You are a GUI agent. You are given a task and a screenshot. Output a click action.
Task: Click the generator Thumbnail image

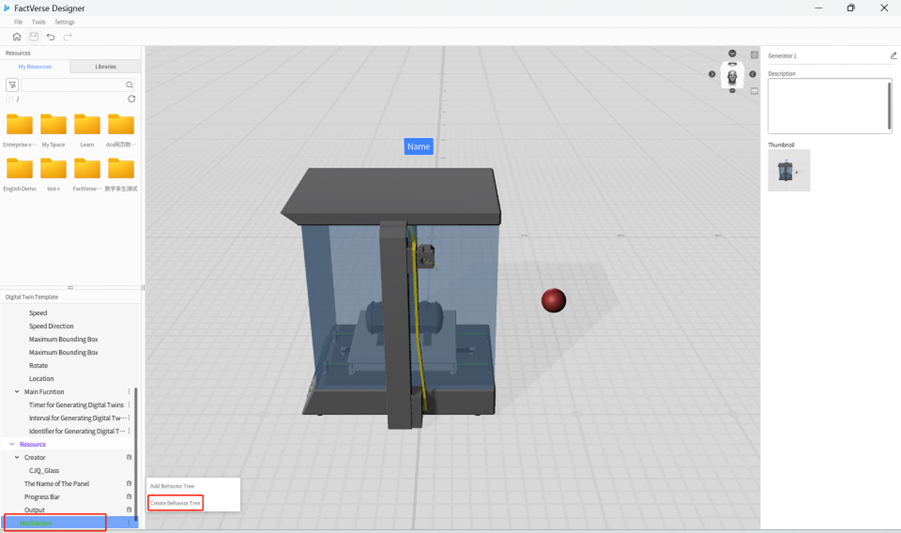coord(789,171)
